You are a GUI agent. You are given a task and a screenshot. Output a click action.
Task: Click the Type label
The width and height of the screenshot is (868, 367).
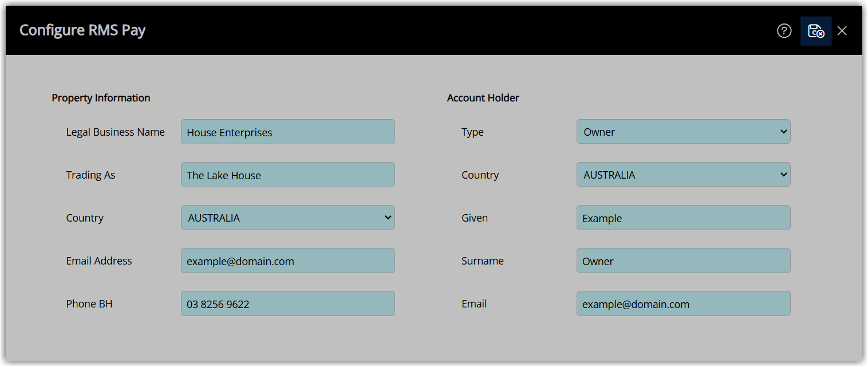click(x=472, y=132)
